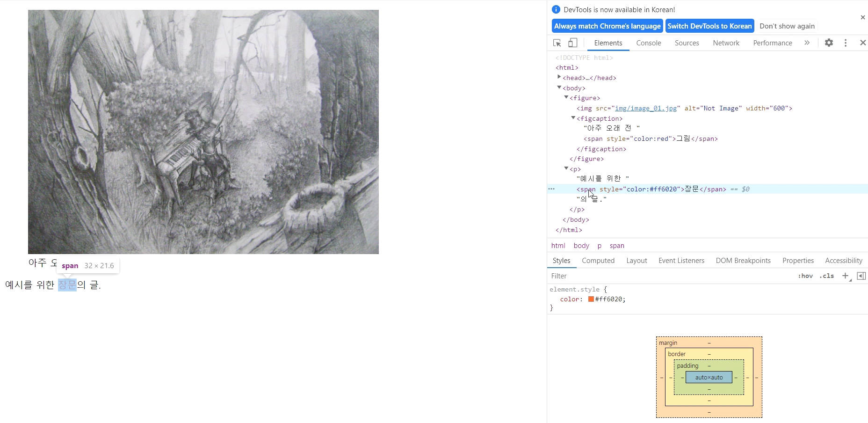The height and width of the screenshot is (423, 868).
Task: Select the closing </body> tag row
Action: pos(576,219)
